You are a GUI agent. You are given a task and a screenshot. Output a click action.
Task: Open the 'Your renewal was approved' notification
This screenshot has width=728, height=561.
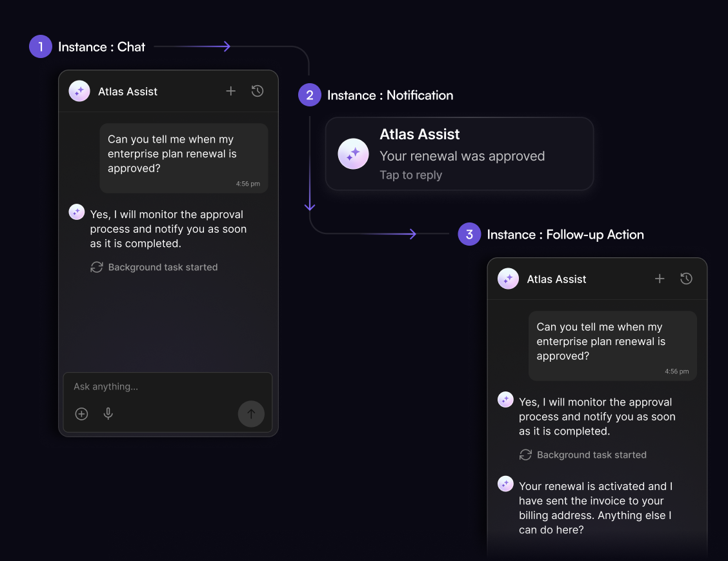pos(462,156)
